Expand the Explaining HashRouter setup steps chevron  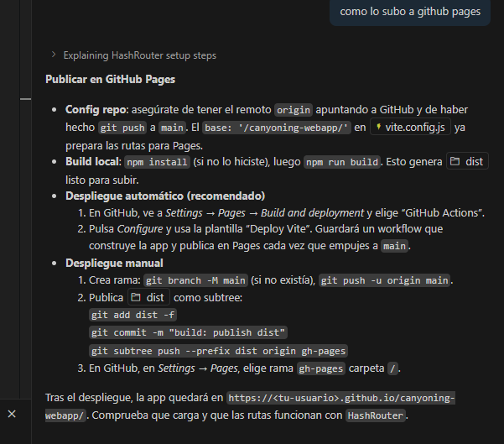[x=54, y=55]
